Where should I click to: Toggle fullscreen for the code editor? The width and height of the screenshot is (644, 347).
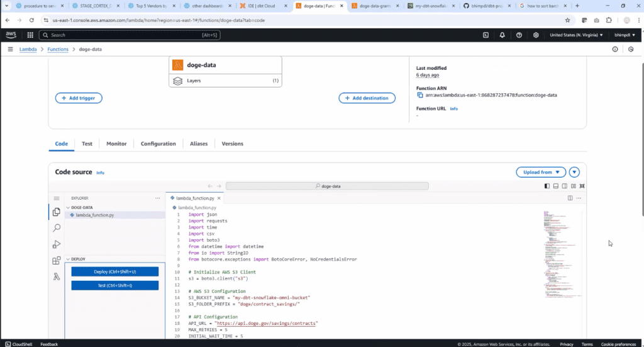pyautogui.click(x=582, y=186)
